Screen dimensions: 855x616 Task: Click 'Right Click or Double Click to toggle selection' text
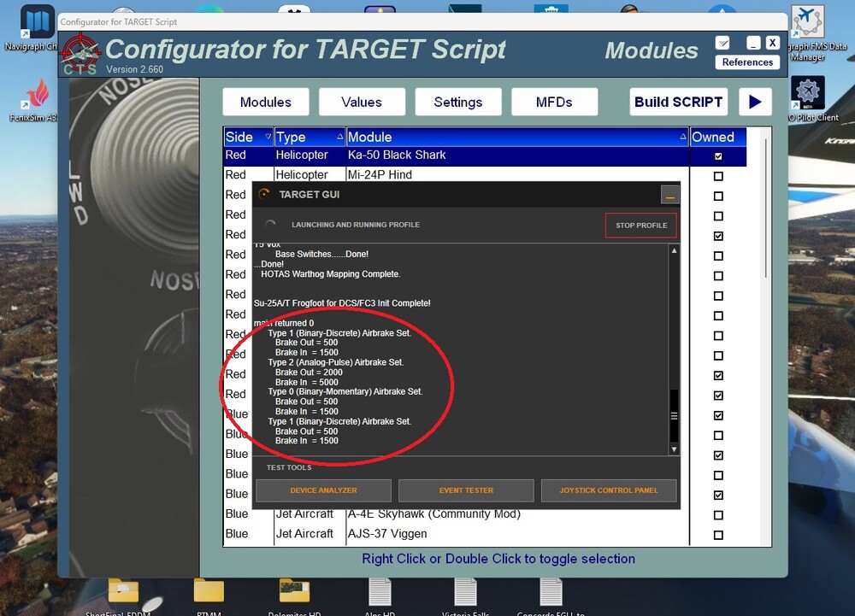pos(498,559)
